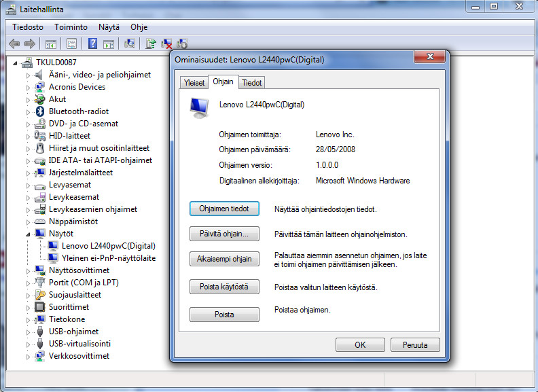Expand the USB-virtualisointi node
This screenshot has height=392, width=538.
pos(28,344)
